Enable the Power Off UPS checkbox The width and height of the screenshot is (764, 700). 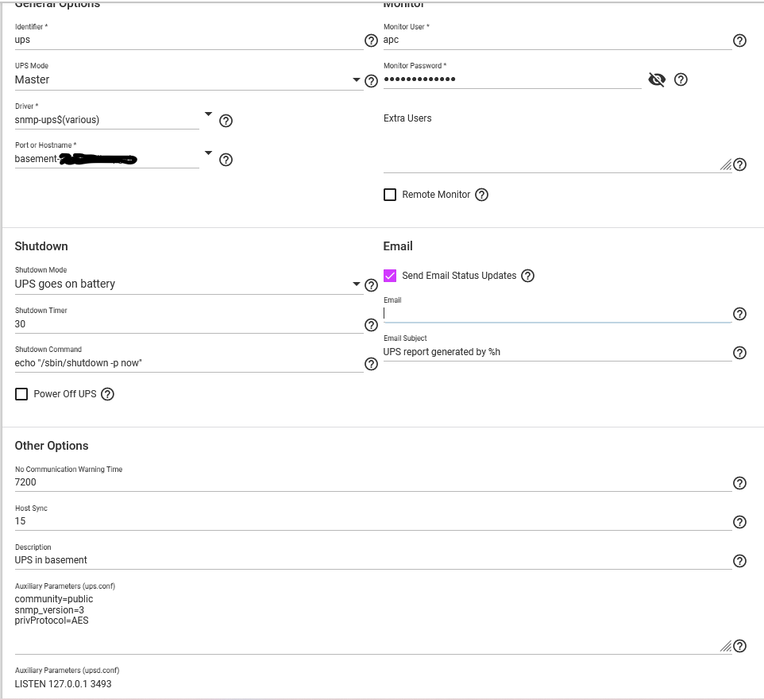click(21, 394)
